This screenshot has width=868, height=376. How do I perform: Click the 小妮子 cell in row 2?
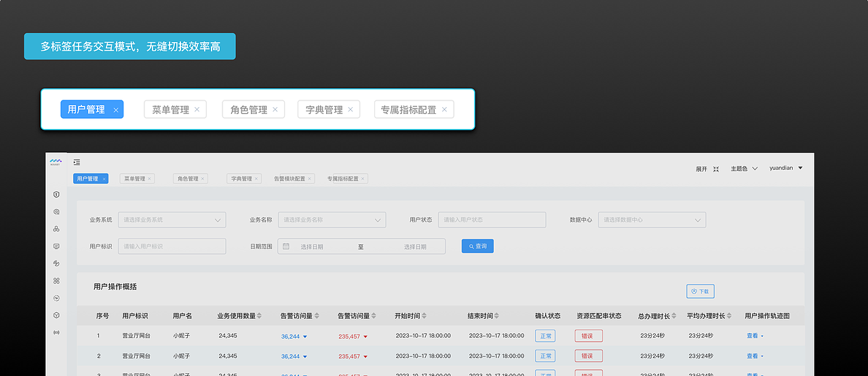pyautogui.click(x=181, y=356)
